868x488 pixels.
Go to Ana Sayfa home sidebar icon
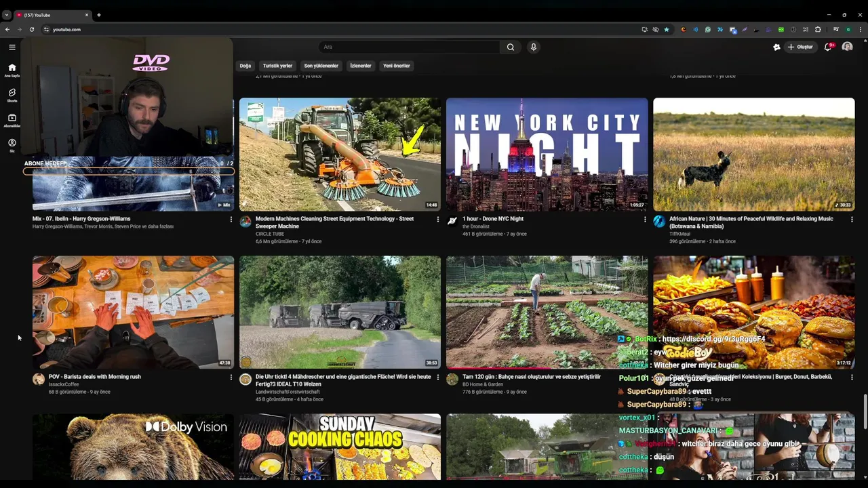pos(12,70)
